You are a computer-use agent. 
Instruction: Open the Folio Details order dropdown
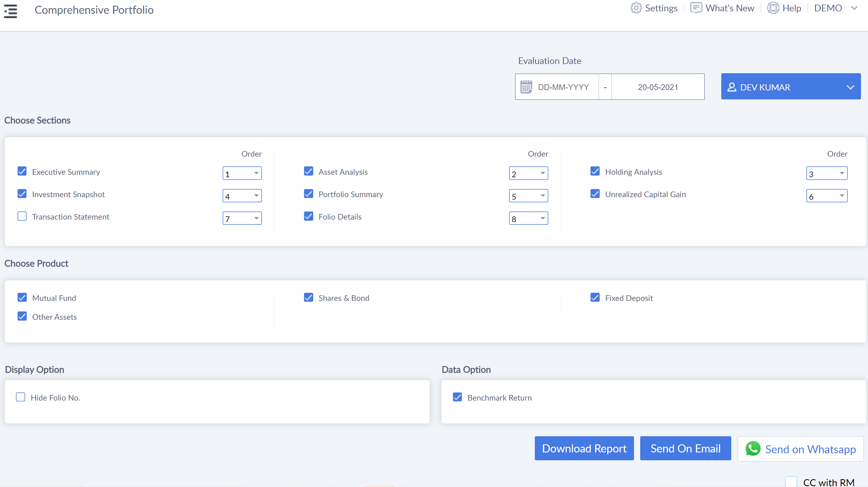pyautogui.click(x=528, y=218)
